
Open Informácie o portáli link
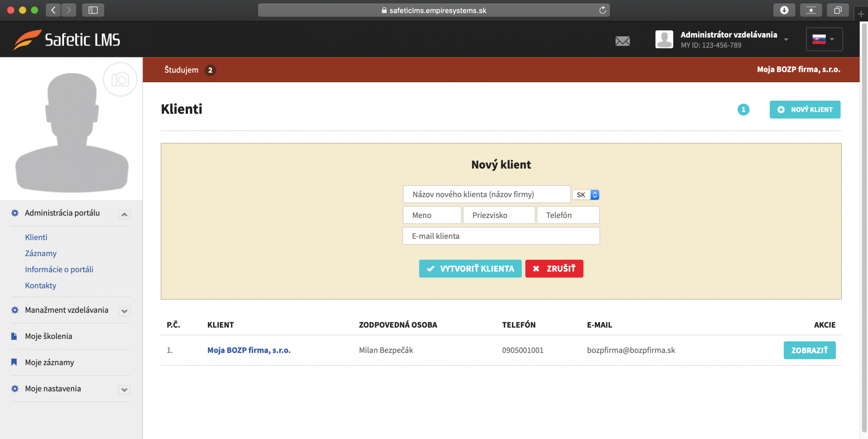click(59, 269)
